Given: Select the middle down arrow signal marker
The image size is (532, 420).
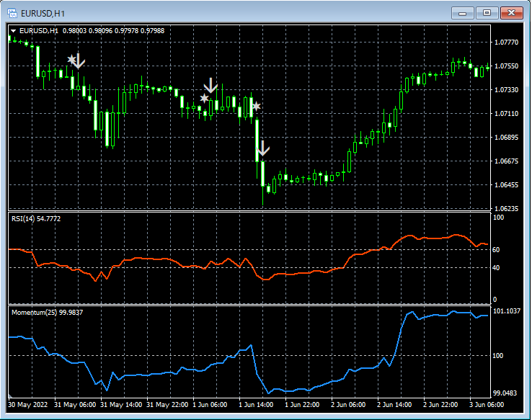Looking at the screenshot, I should (x=210, y=85).
